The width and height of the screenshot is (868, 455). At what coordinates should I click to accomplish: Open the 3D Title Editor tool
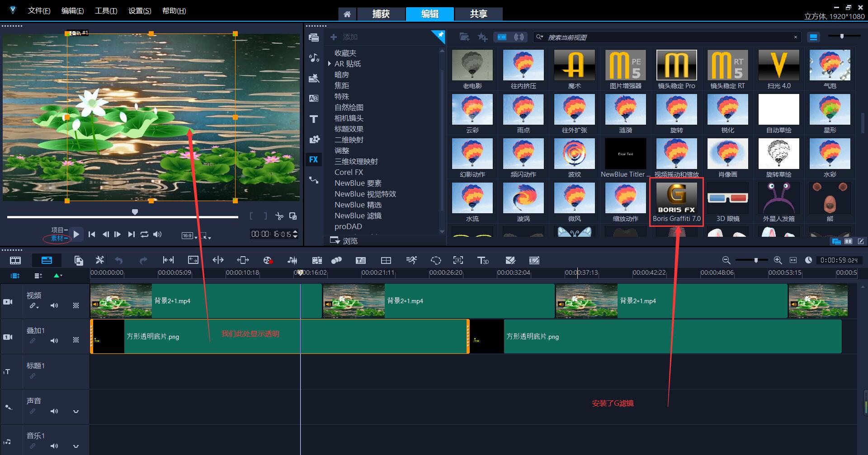coord(483,260)
